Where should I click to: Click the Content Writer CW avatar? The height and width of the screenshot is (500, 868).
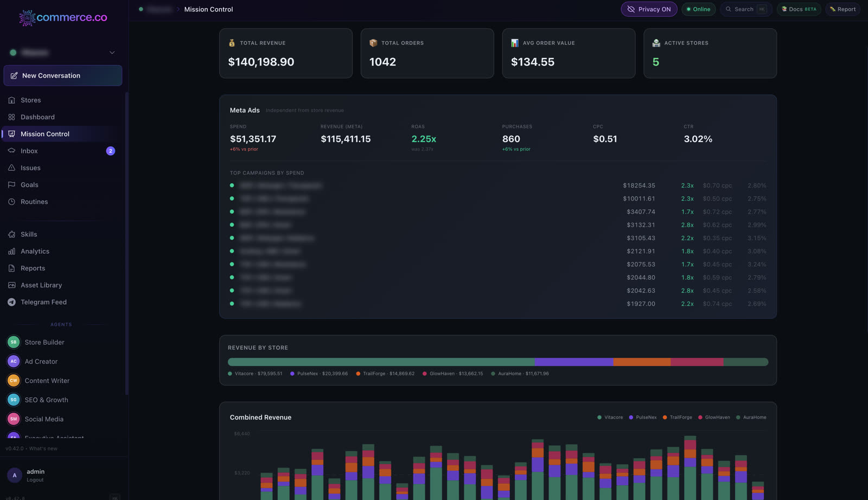[x=14, y=381]
